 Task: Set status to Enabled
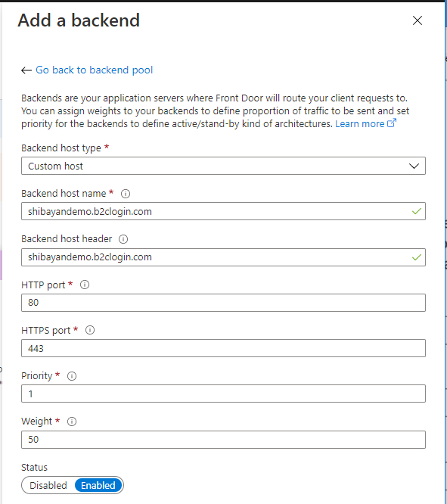98,485
